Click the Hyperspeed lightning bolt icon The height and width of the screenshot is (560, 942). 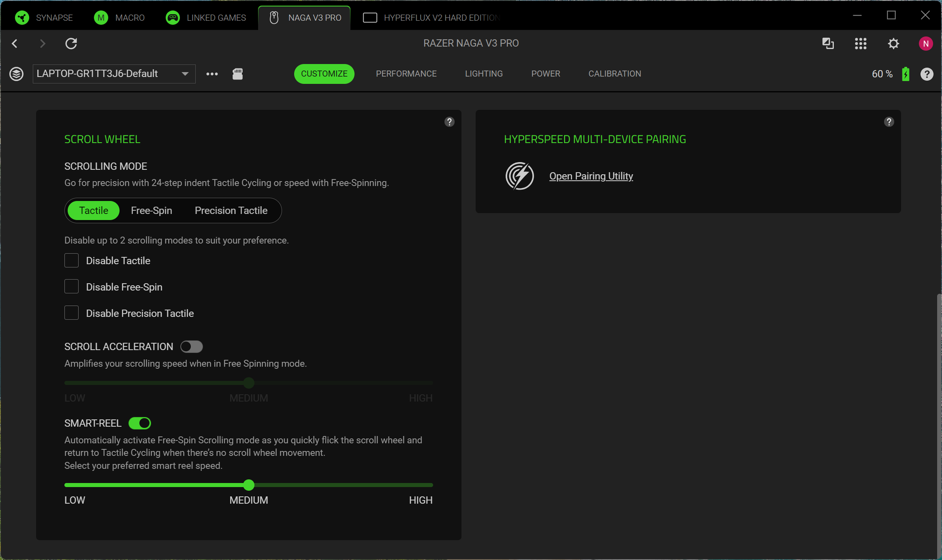(520, 176)
